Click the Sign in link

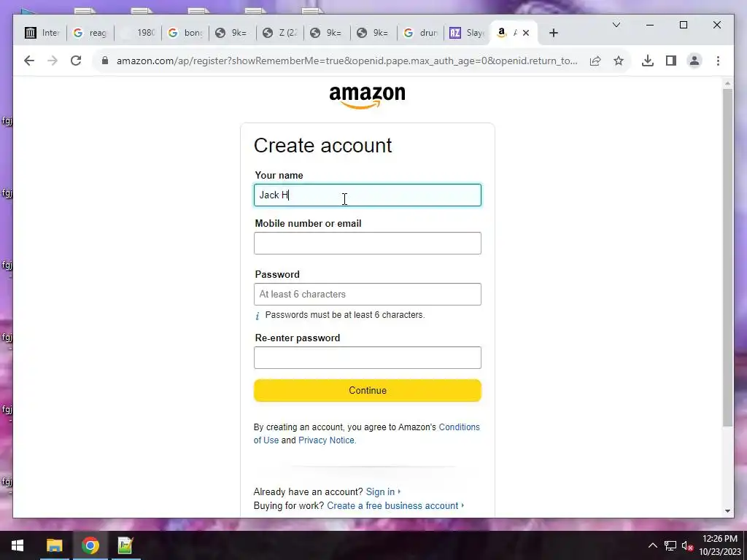[380, 492]
